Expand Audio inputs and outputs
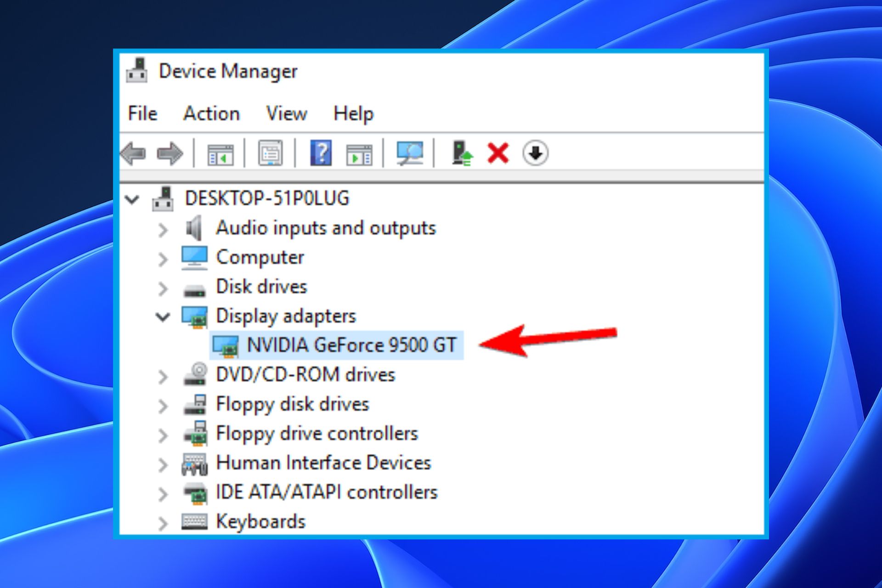This screenshot has width=882, height=588. point(163,229)
